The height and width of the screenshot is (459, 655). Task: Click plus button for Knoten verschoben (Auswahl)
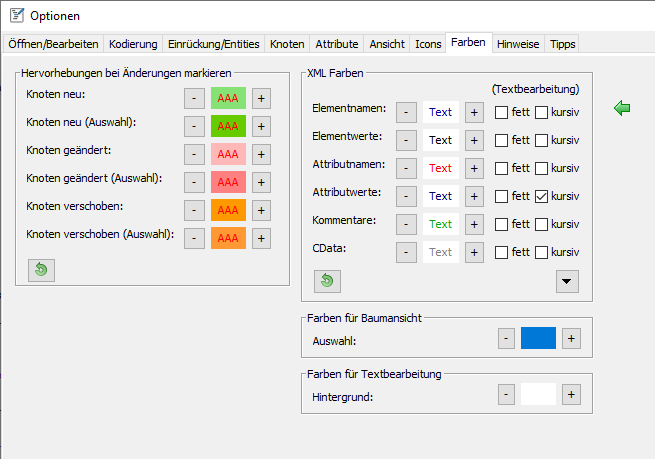coord(260,238)
